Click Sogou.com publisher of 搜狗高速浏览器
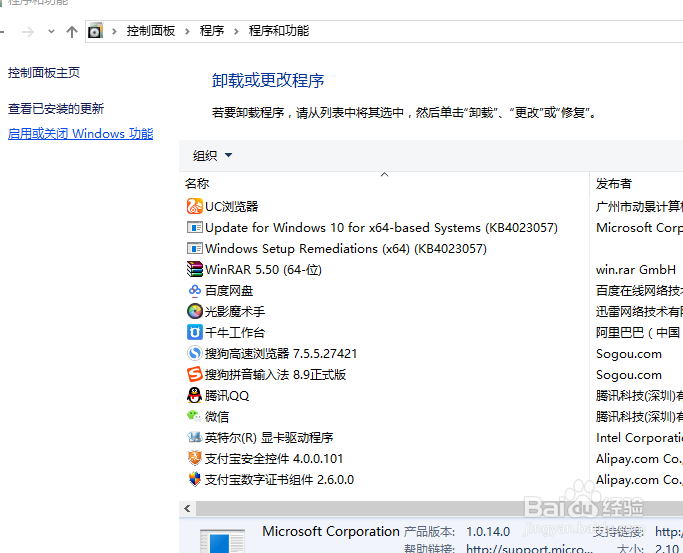This screenshot has height=553, width=683. click(629, 354)
